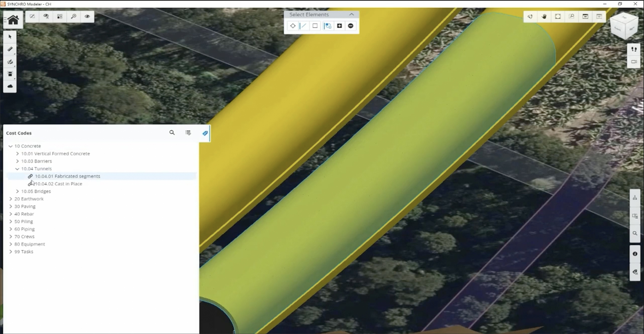Expand 20 Earthwork node

[11, 199]
